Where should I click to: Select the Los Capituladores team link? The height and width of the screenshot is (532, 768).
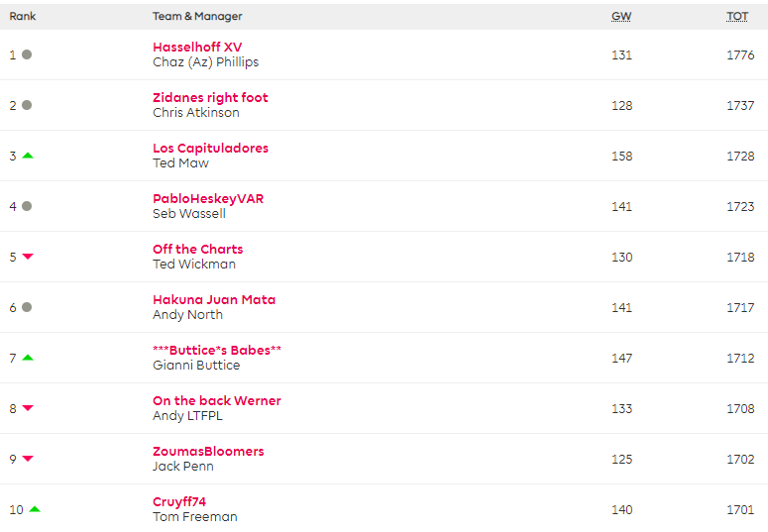click(x=211, y=148)
